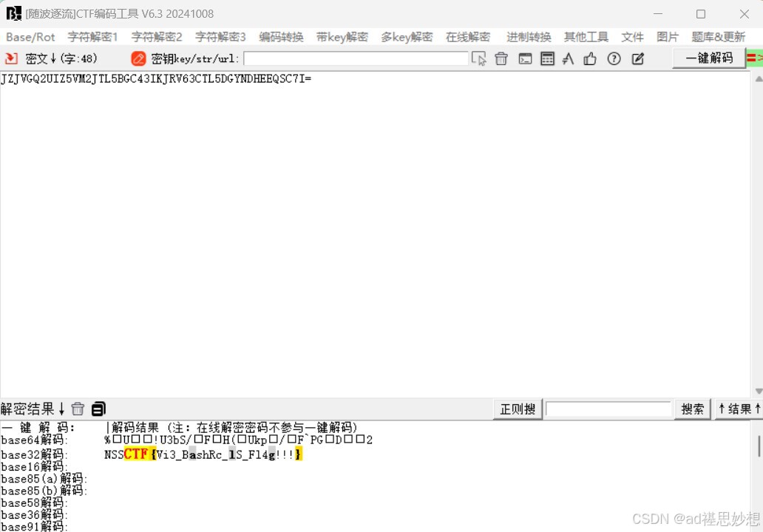Clear the key field using the trash icon
The image size is (763, 532).
click(x=501, y=58)
